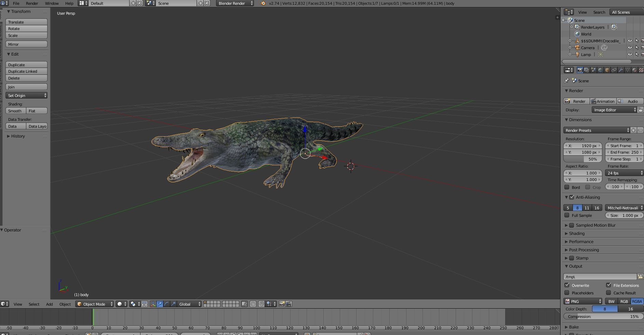This screenshot has width=644, height=335.
Task: Open the Window menu
Action: [52, 3]
